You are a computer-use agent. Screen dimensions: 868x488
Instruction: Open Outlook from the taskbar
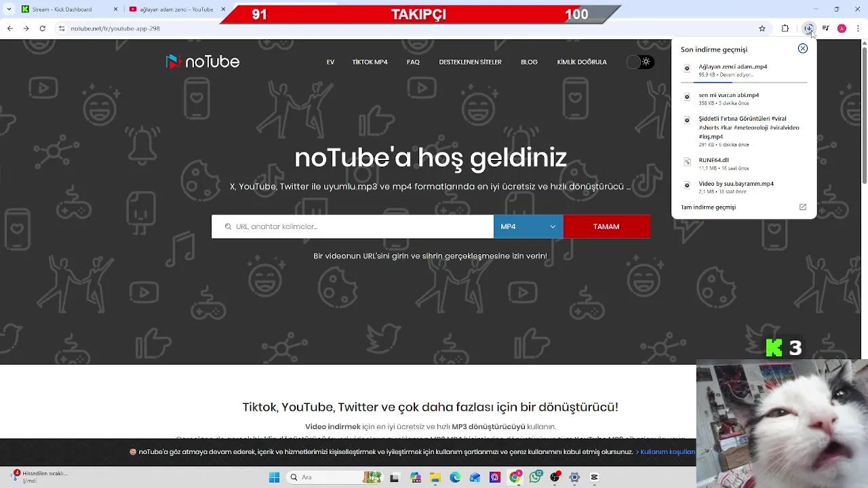tap(475, 477)
